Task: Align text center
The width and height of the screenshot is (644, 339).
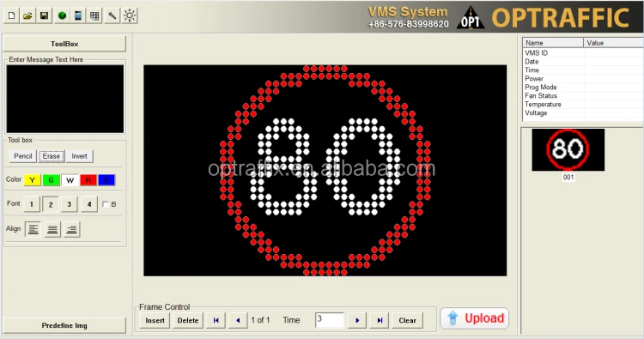Action: (52, 229)
